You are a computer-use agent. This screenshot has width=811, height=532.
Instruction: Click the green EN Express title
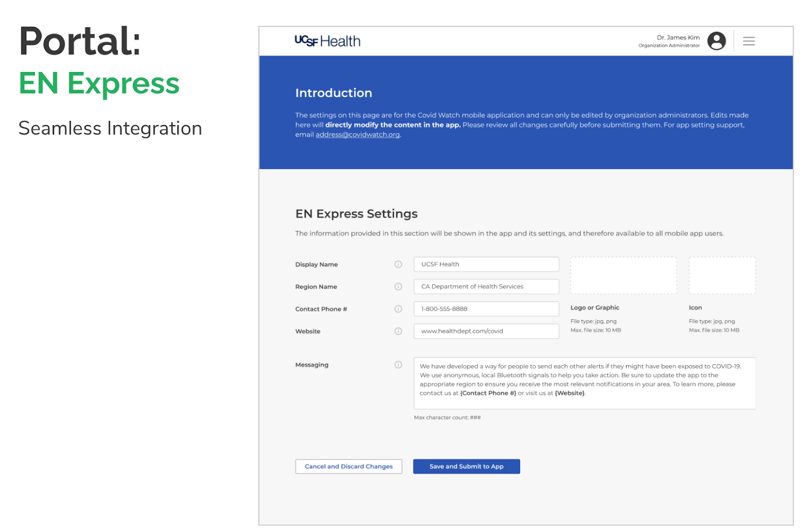pos(99,84)
